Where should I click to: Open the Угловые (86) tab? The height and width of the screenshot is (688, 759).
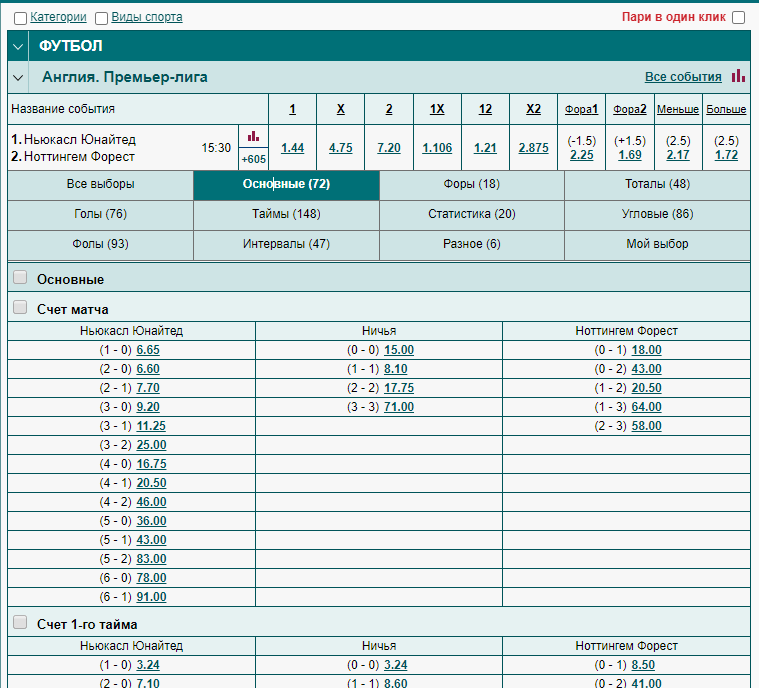pos(657,214)
